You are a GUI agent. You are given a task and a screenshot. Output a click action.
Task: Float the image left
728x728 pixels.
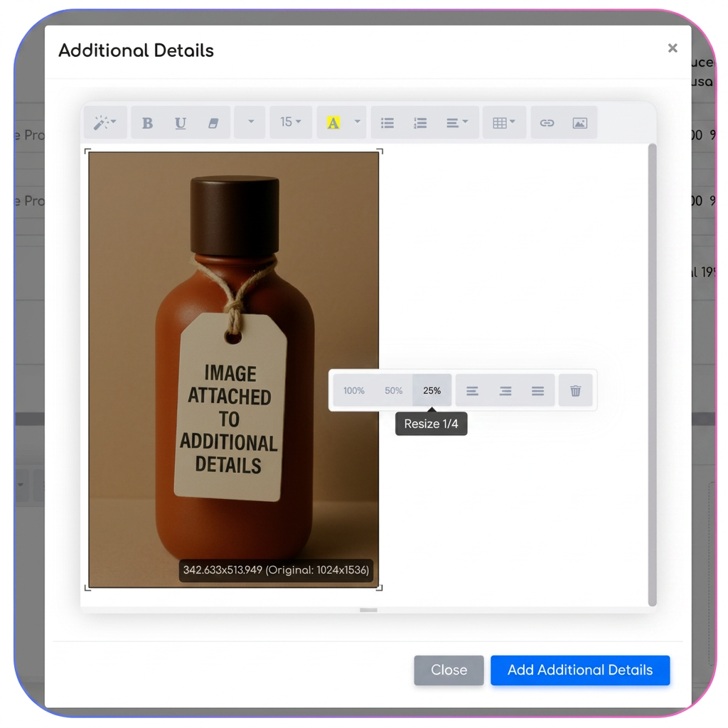[472, 391]
